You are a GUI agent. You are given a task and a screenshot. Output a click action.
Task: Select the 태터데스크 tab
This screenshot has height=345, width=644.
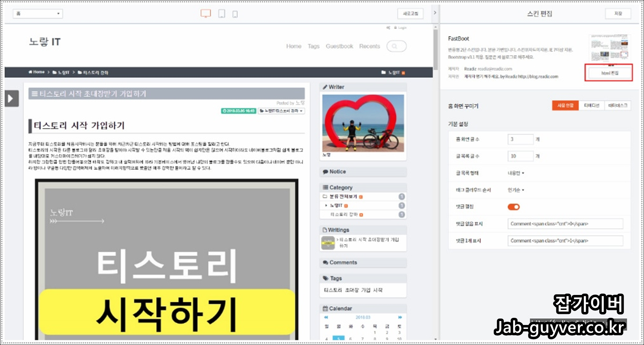(x=618, y=105)
